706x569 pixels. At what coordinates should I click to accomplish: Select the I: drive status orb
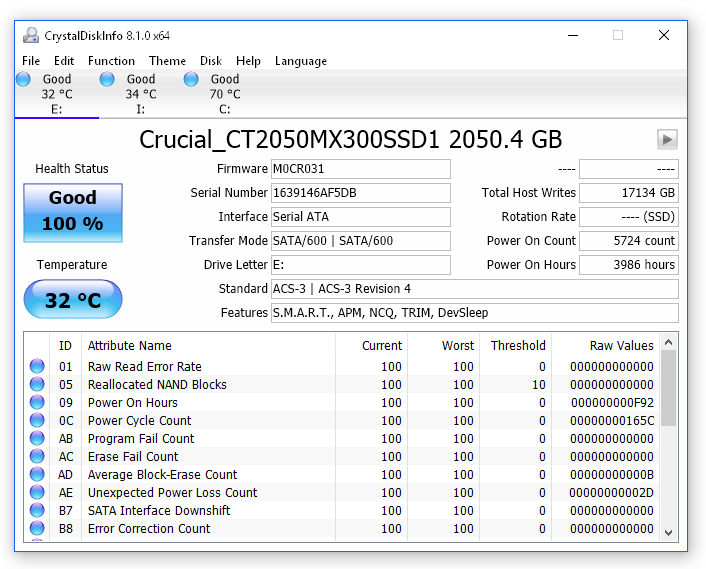coord(107,79)
